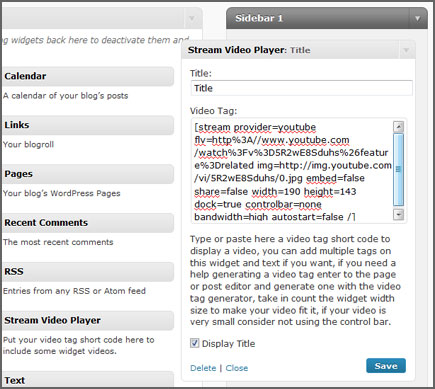
Task: Tick the Display Title checkbox
Action: point(195,343)
